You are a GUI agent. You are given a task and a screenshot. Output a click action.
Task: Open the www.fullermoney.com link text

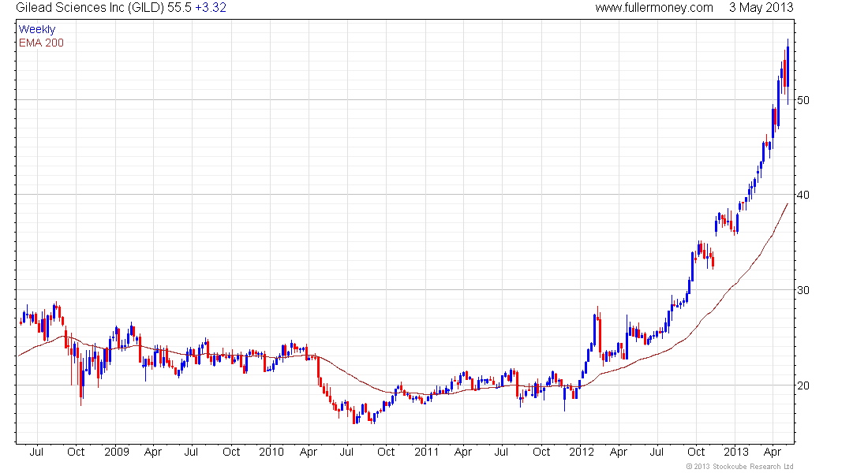[x=654, y=8]
